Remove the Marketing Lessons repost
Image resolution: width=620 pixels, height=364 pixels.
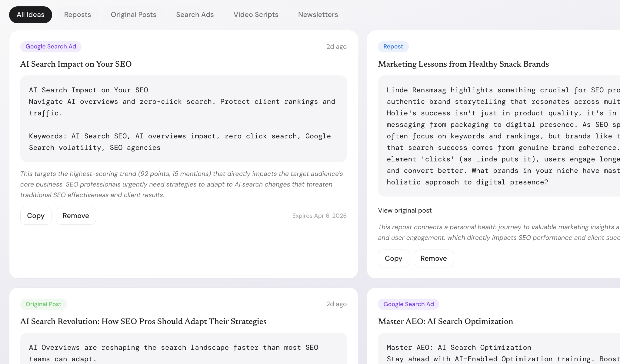(x=433, y=258)
